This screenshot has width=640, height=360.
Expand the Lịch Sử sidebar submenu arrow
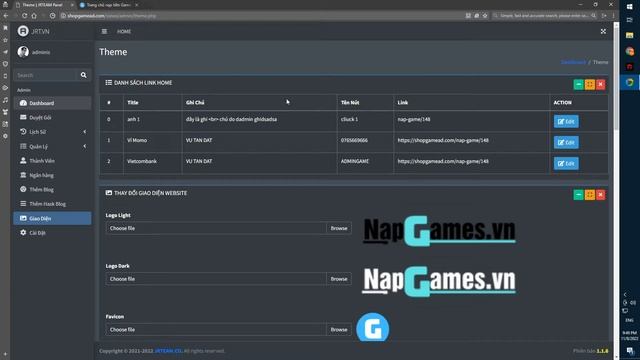click(84, 132)
